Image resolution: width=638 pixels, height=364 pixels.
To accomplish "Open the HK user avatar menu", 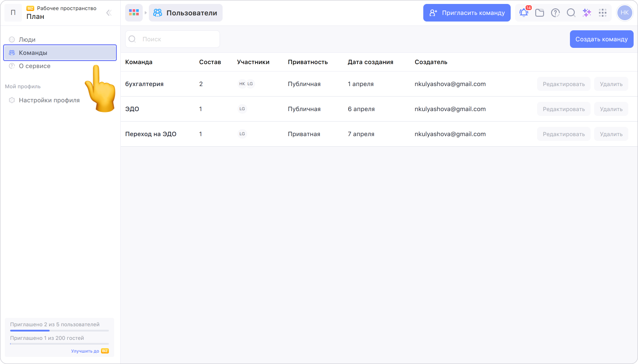I will (624, 13).
